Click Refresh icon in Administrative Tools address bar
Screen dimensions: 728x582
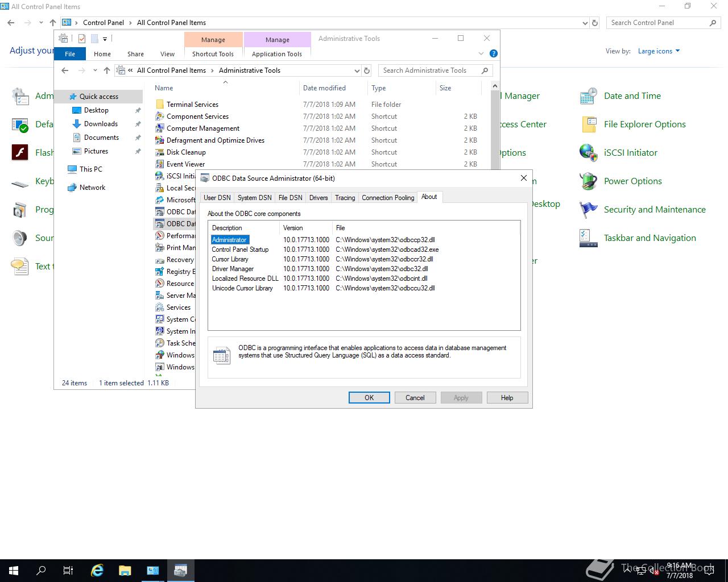[367, 70]
